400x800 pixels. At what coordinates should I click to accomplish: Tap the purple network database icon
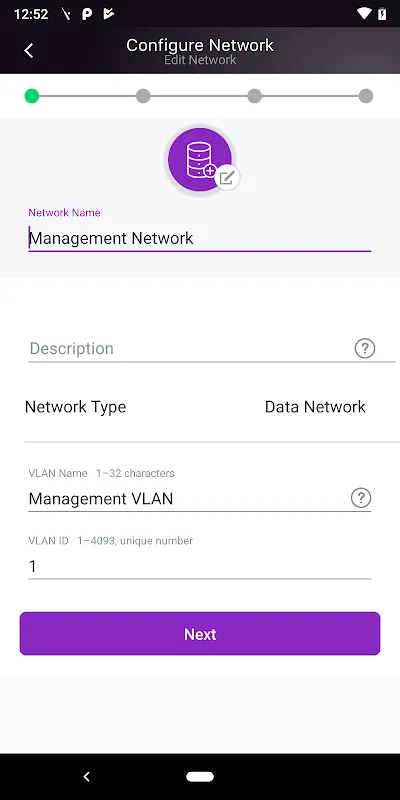[x=199, y=159]
